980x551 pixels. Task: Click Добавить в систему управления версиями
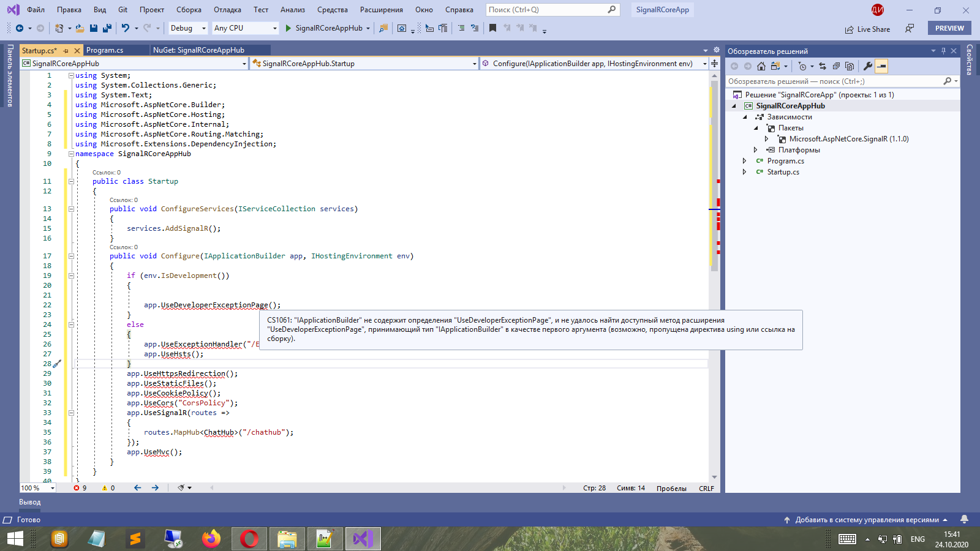point(866,520)
